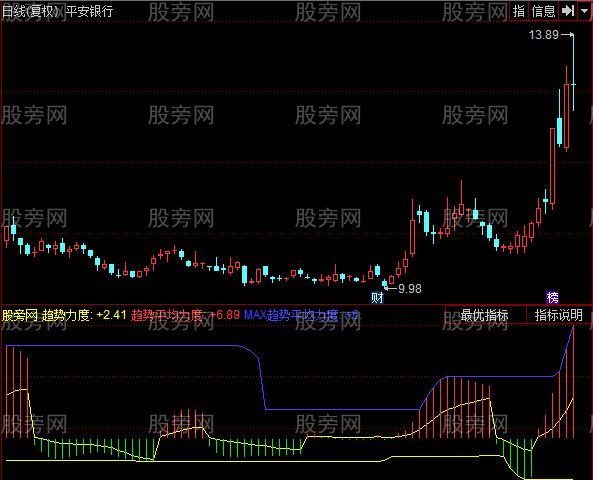
Task: Open the 最优指标 tab
Action: pos(485,315)
